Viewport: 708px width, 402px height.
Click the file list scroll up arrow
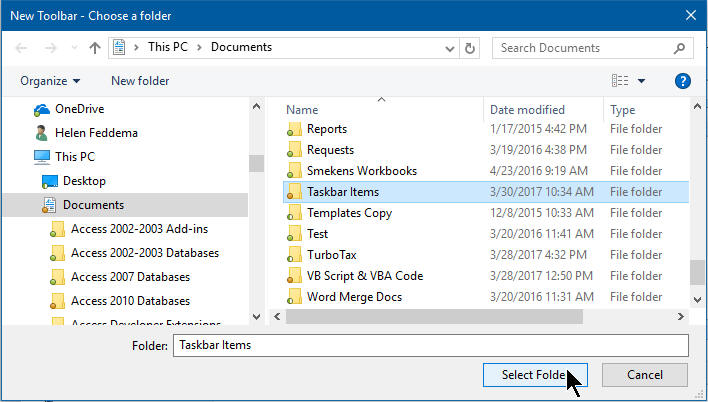click(697, 107)
